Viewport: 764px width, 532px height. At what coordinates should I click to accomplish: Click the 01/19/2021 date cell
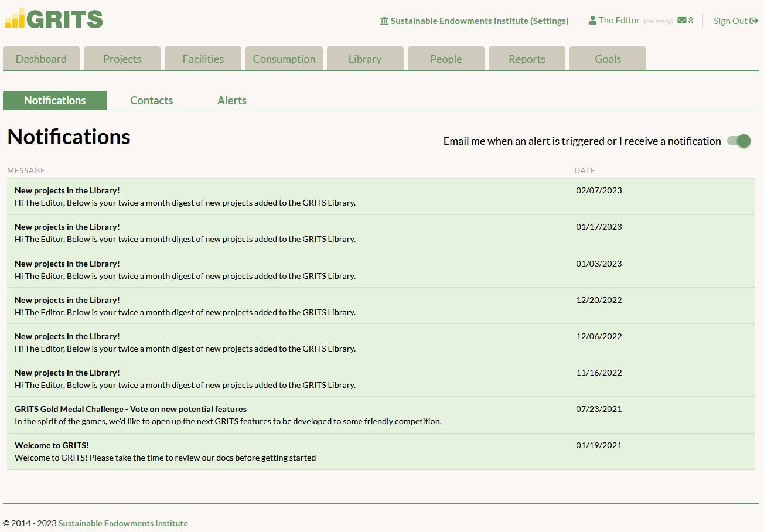(599, 445)
